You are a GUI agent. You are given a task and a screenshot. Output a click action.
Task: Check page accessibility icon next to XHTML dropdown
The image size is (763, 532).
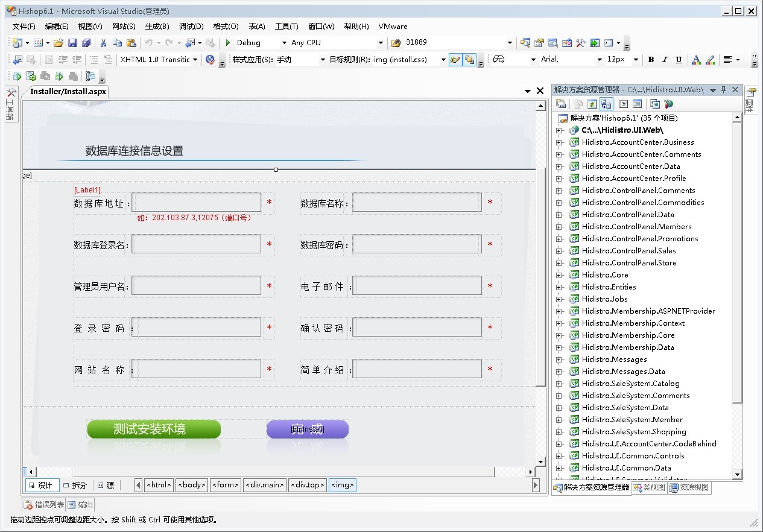click(x=210, y=59)
